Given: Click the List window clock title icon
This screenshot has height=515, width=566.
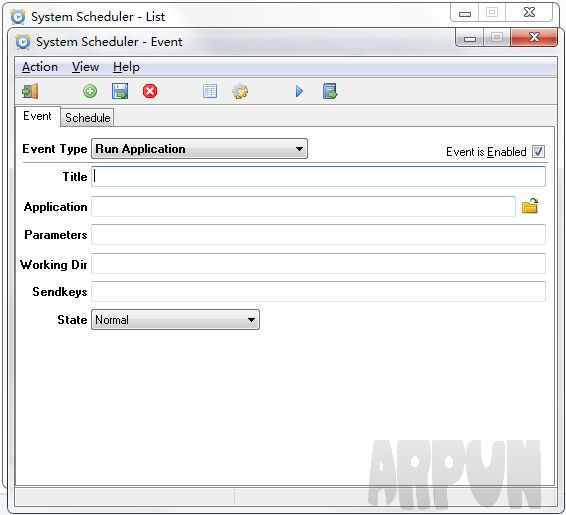Looking at the screenshot, I should (x=18, y=17).
